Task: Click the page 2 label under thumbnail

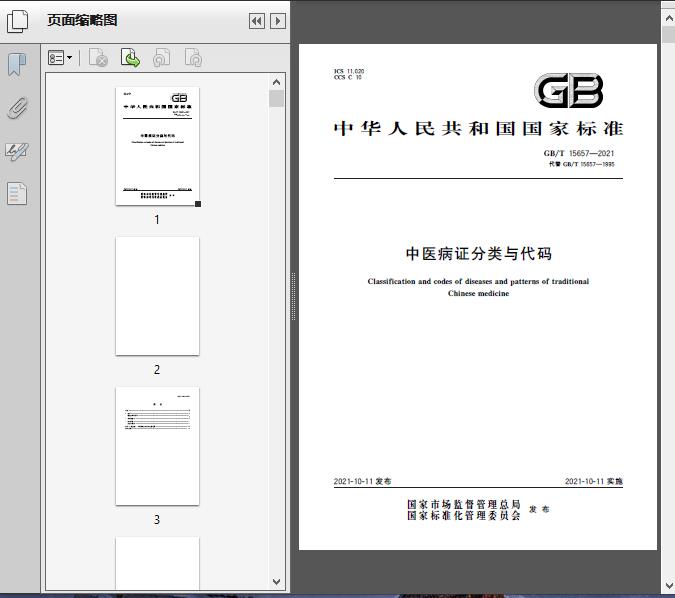Action: coord(157,369)
